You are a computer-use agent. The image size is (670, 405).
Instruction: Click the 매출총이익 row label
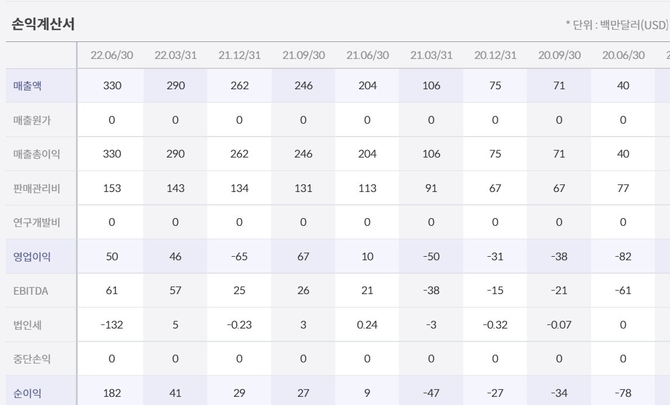coord(36,155)
